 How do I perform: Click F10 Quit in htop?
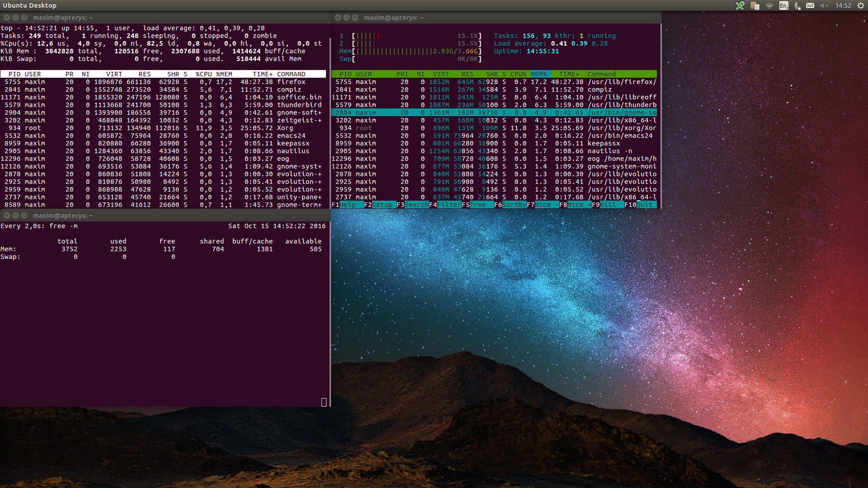[x=641, y=205]
